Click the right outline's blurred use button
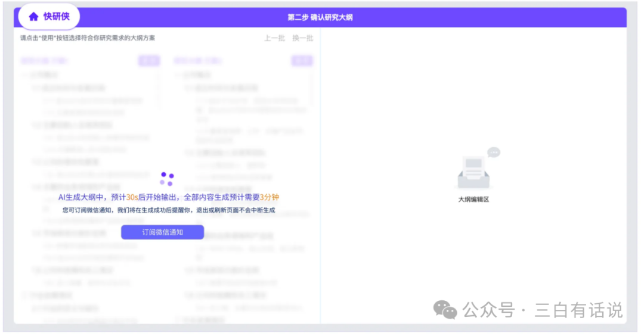644x336 pixels. (302, 61)
